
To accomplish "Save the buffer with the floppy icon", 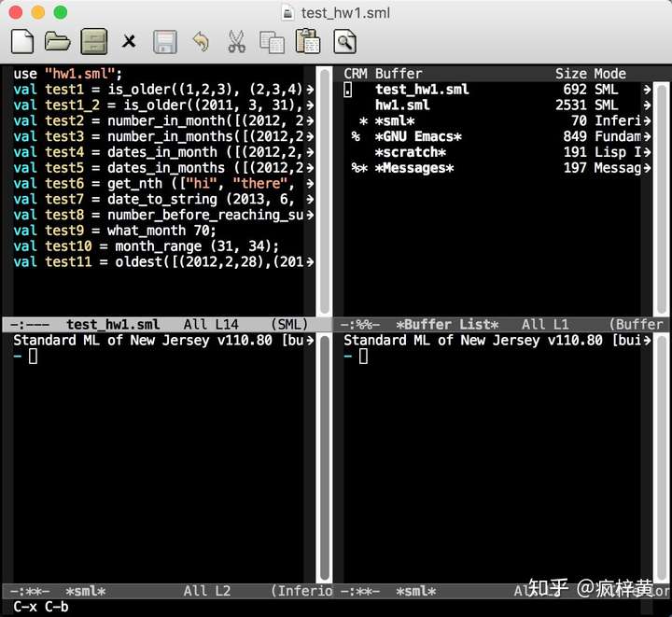I will [x=165, y=42].
